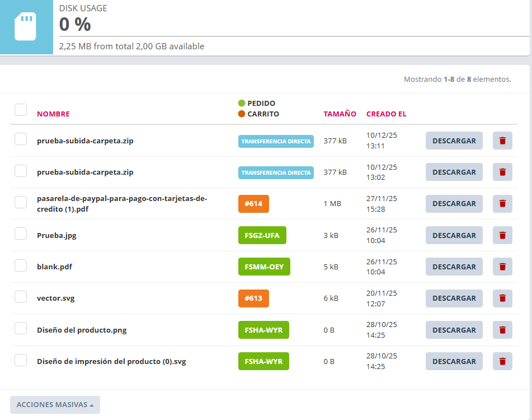Delete blank.pdf using trash icon
The height and width of the screenshot is (420, 532).
pos(502,267)
